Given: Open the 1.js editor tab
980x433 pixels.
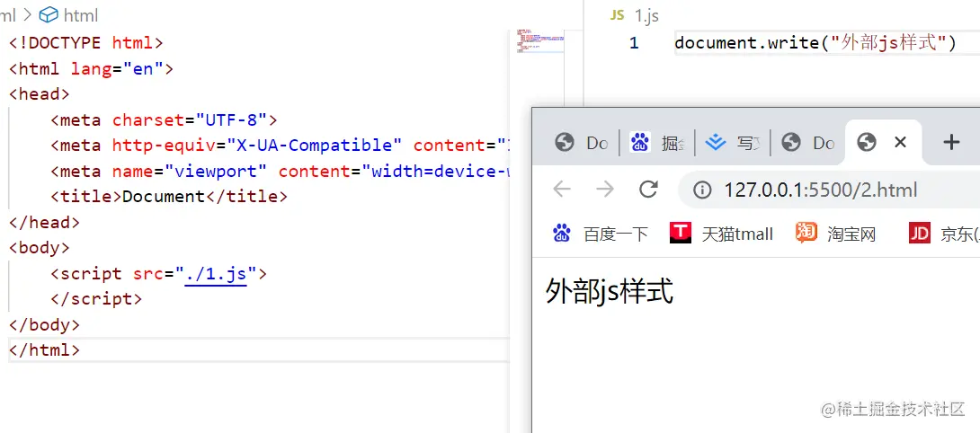Looking at the screenshot, I should (x=635, y=15).
